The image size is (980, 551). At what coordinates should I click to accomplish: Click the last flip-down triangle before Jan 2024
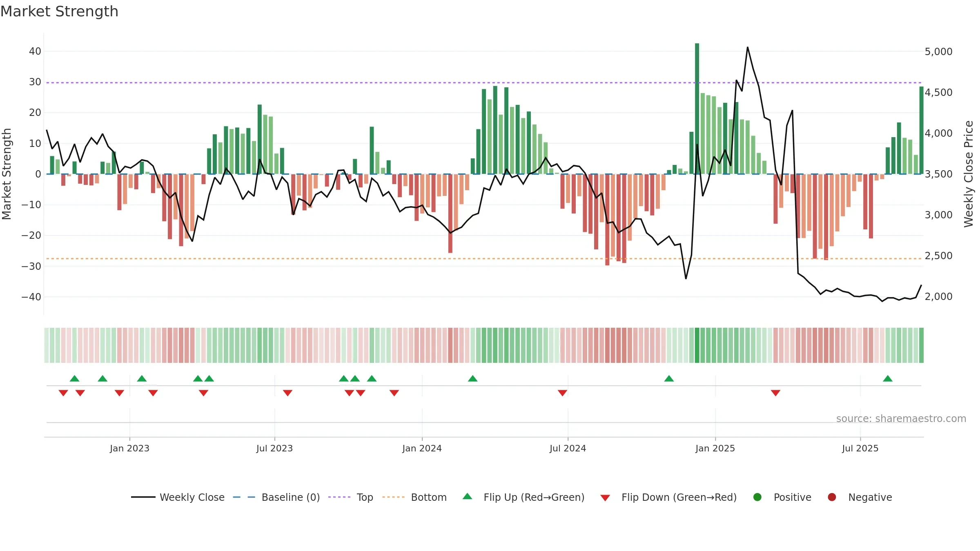[394, 393]
